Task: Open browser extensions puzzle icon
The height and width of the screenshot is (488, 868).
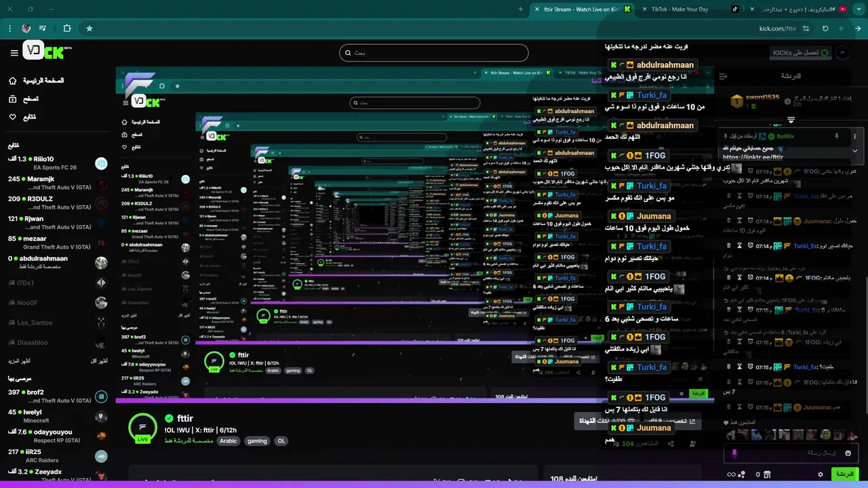Action: pos(66,28)
